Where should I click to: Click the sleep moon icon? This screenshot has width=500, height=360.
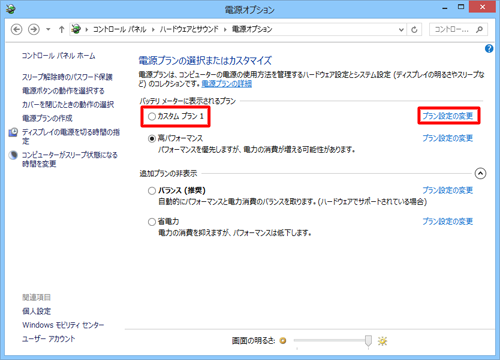tap(13, 155)
